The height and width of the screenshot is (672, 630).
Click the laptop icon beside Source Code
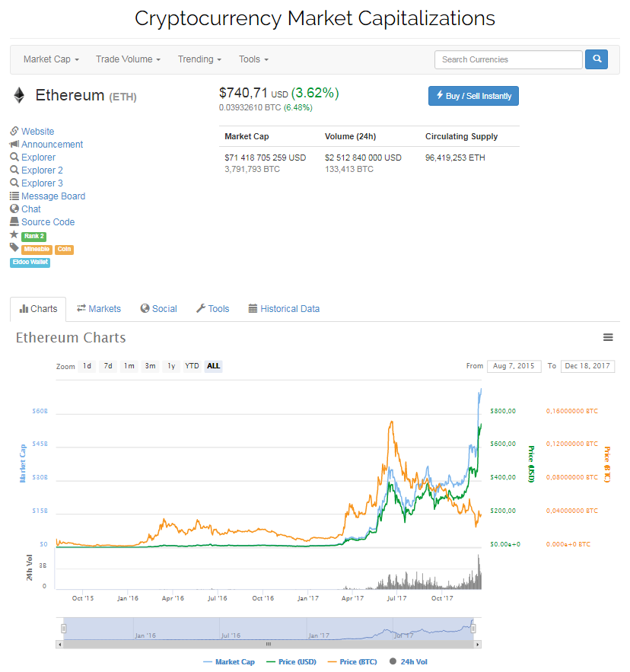(x=14, y=221)
